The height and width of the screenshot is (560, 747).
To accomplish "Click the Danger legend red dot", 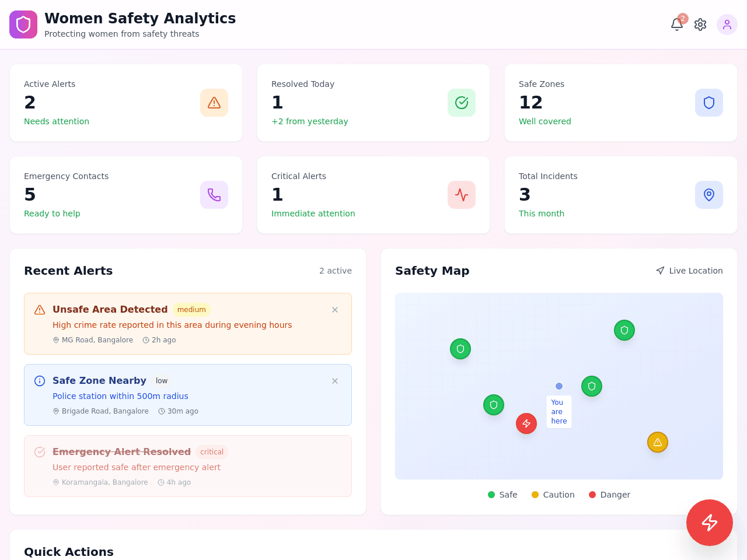I will tap(592, 495).
